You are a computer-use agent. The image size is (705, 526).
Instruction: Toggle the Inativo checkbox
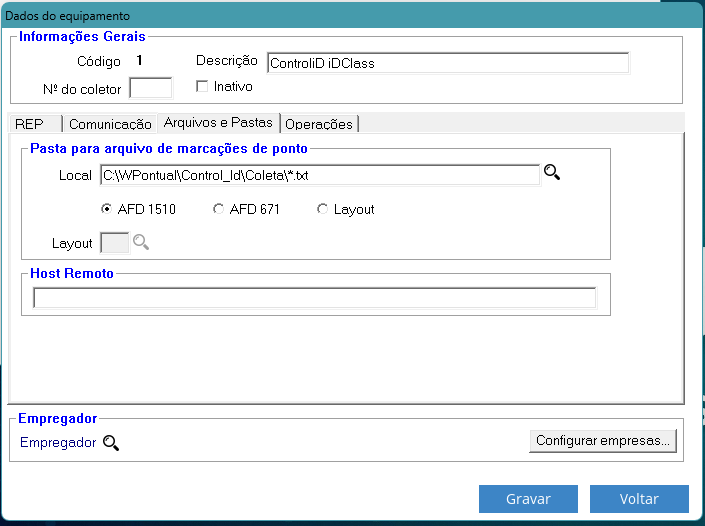point(202,87)
